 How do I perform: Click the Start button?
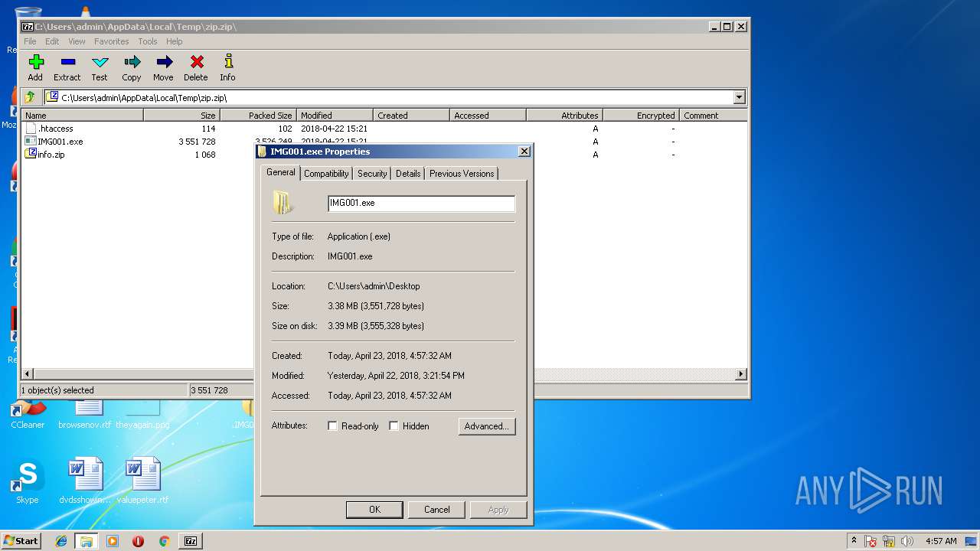pyautogui.click(x=21, y=541)
